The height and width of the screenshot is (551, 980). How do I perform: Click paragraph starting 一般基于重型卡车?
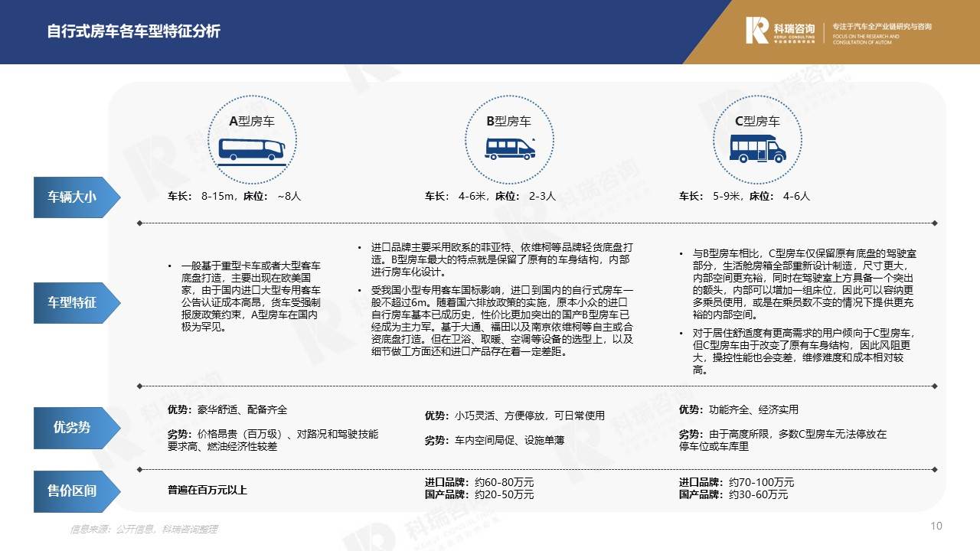(x=251, y=296)
